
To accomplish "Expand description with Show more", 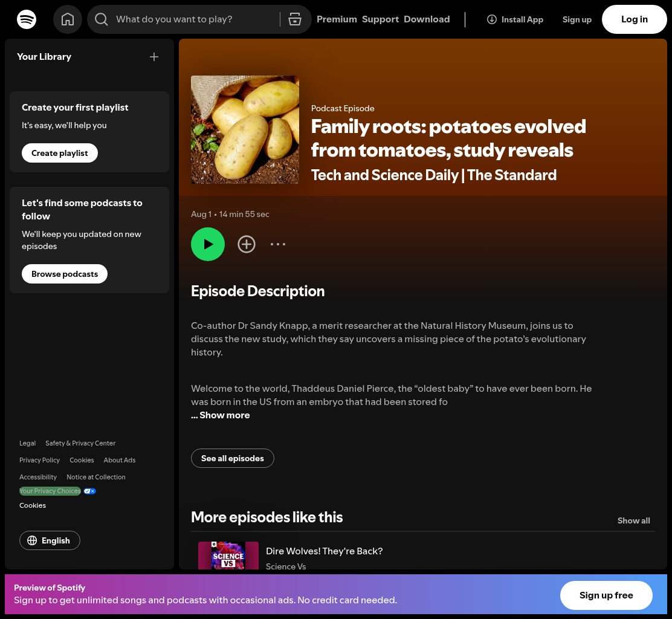I will click(x=225, y=415).
